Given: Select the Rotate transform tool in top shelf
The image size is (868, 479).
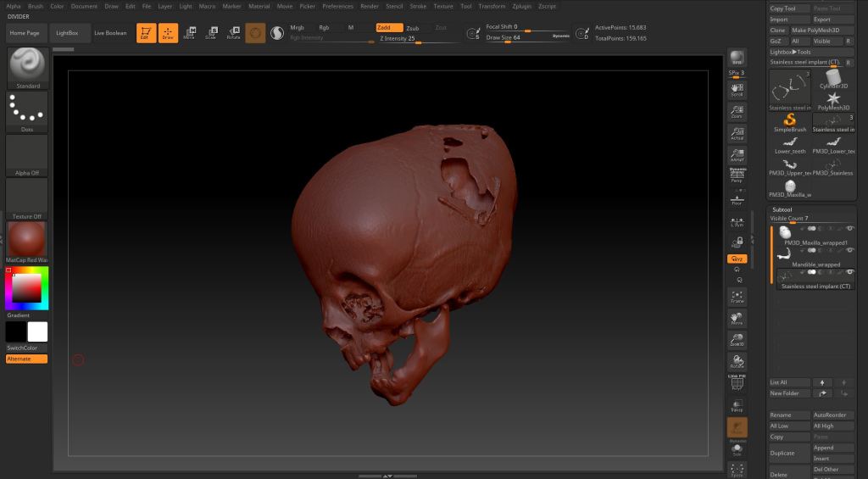Looking at the screenshot, I should coord(232,33).
